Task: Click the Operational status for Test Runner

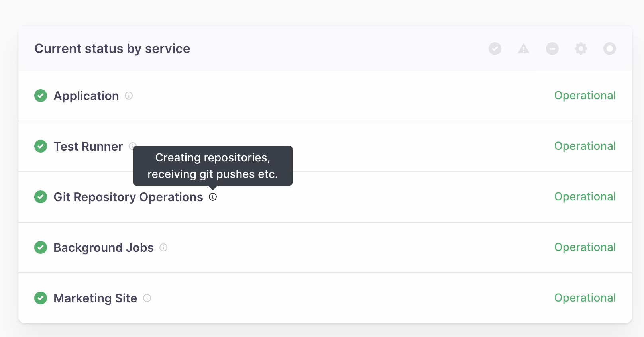Action: (585, 146)
